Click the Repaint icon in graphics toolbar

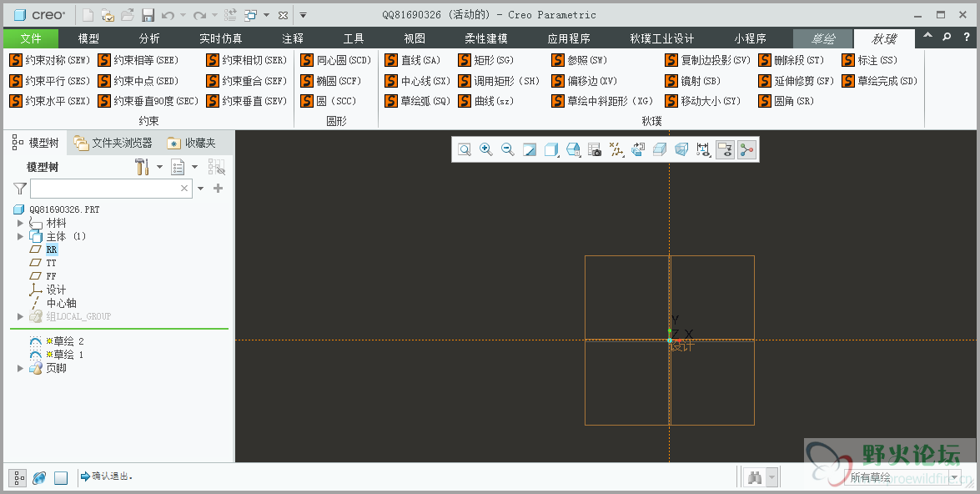click(530, 149)
